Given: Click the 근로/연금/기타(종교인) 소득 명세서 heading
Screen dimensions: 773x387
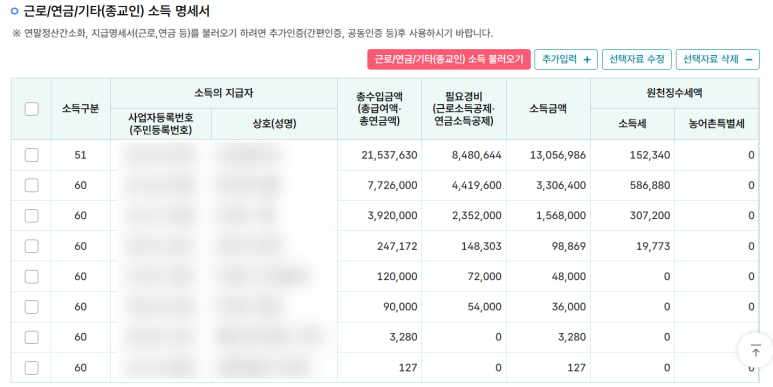Looking at the screenshot, I should tap(117, 10).
